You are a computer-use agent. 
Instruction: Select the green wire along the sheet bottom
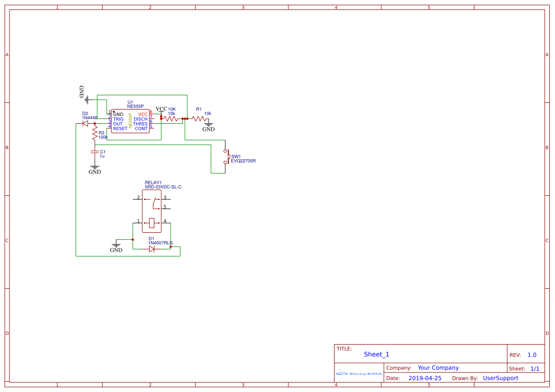(128, 256)
